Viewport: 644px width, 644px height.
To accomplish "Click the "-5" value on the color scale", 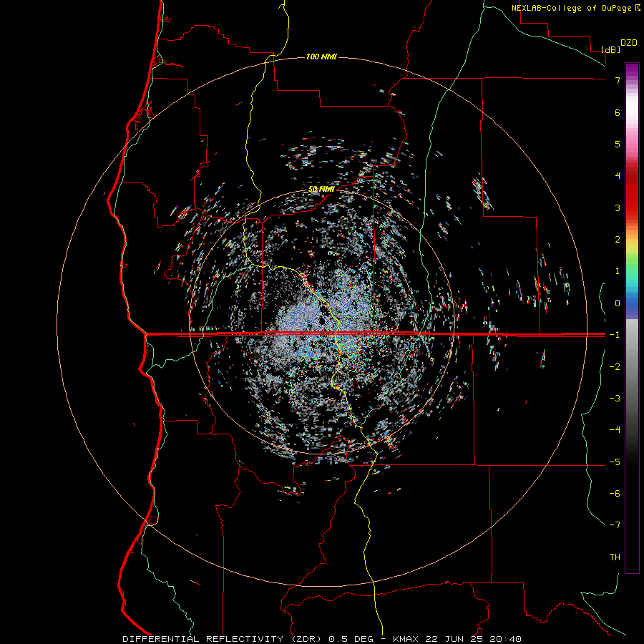I will (x=615, y=462).
